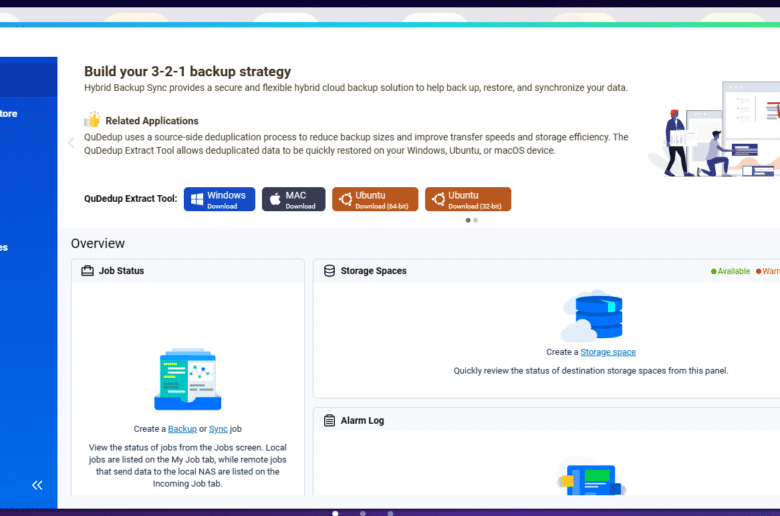Click the alarm log illustration

591,477
